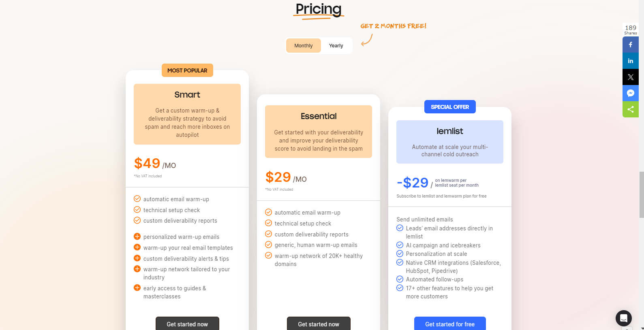Click the page vertical scrollbar thumb
The height and width of the screenshot is (330, 644).
pyautogui.click(x=641, y=194)
